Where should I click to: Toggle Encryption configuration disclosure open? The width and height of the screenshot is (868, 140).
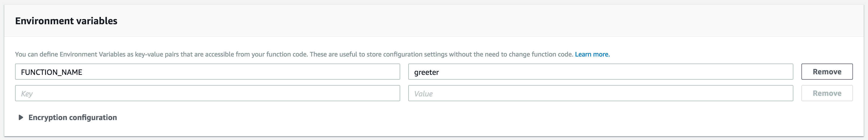21,117
